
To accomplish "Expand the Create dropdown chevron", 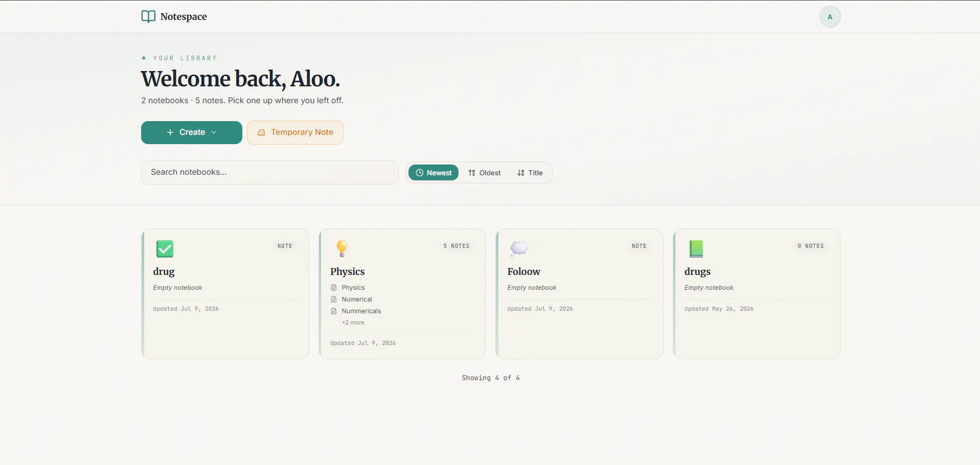I will pyautogui.click(x=214, y=132).
